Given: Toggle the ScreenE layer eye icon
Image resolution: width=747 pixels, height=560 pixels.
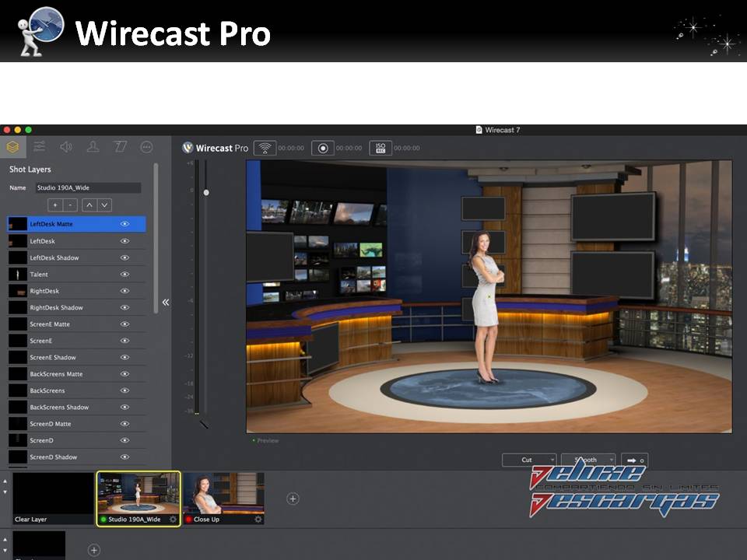Looking at the screenshot, I should tap(124, 341).
